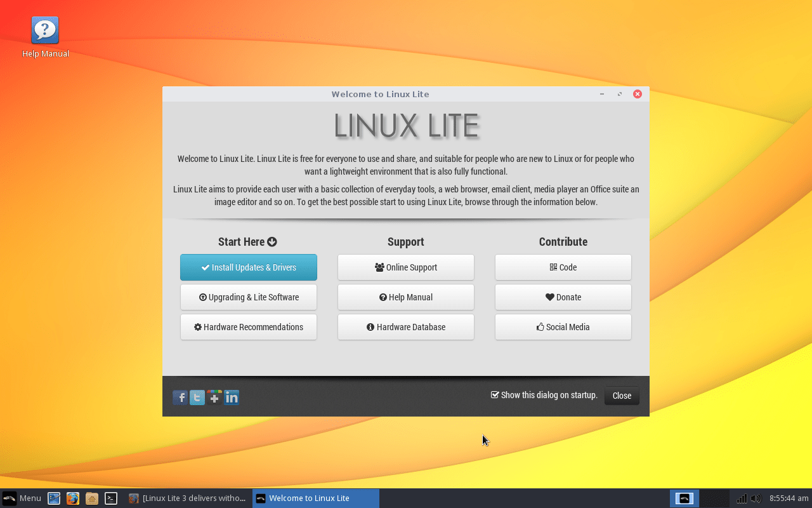The image size is (812, 508).
Task: Open the Hardware Database
Action: [406, 327]
